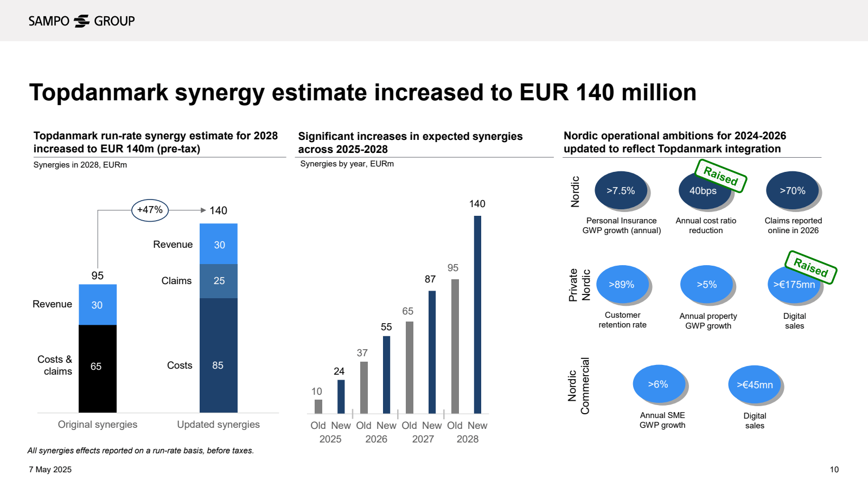Click the 'Customer retention rate' label

pos(623,320)
